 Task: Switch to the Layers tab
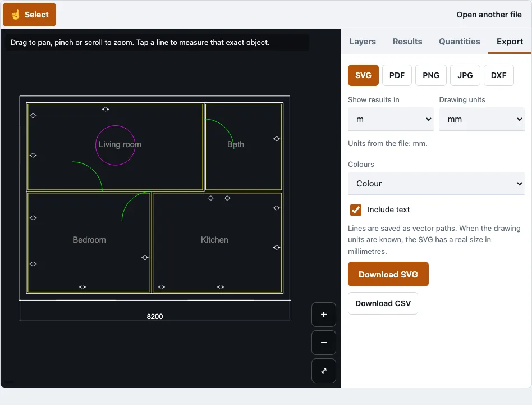pyautogui.click(x=363, y=42)
